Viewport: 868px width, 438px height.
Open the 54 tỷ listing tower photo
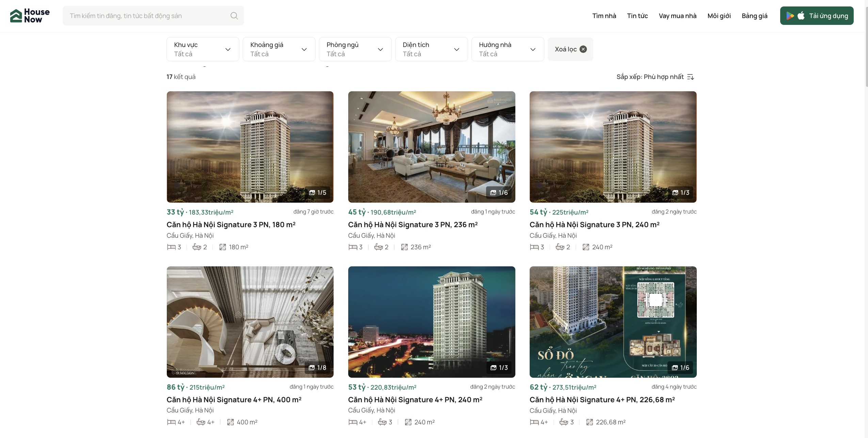pos(613,147)
